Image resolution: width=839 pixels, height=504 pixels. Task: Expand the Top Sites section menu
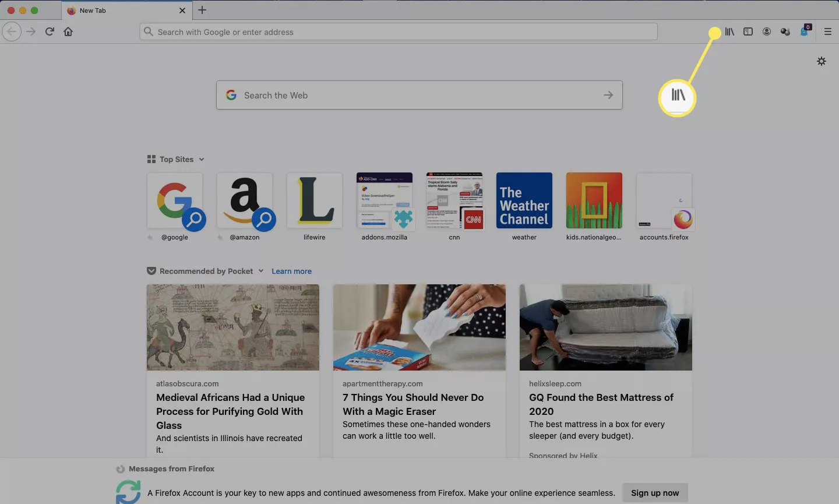[202, 159]
